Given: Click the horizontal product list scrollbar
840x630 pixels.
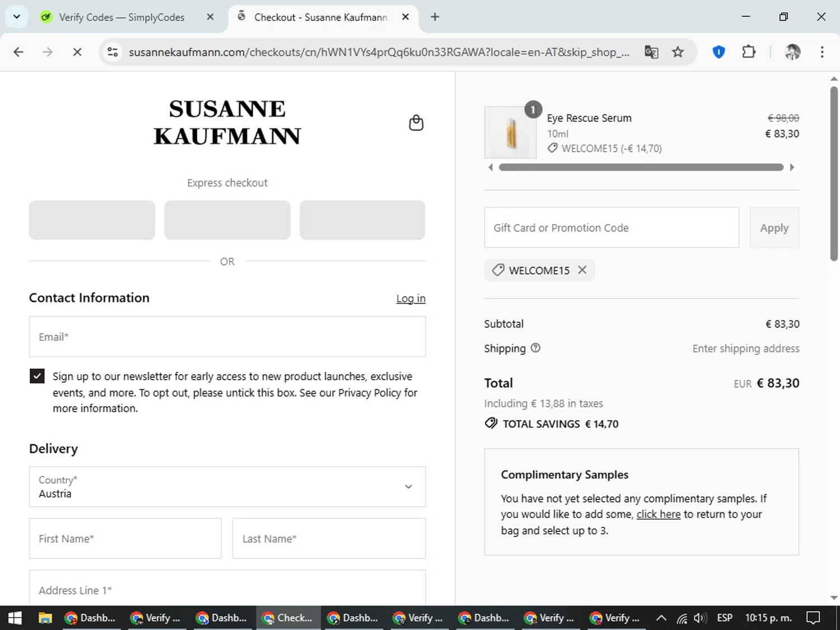Looking at the screenshot, I should coord(641,167).
